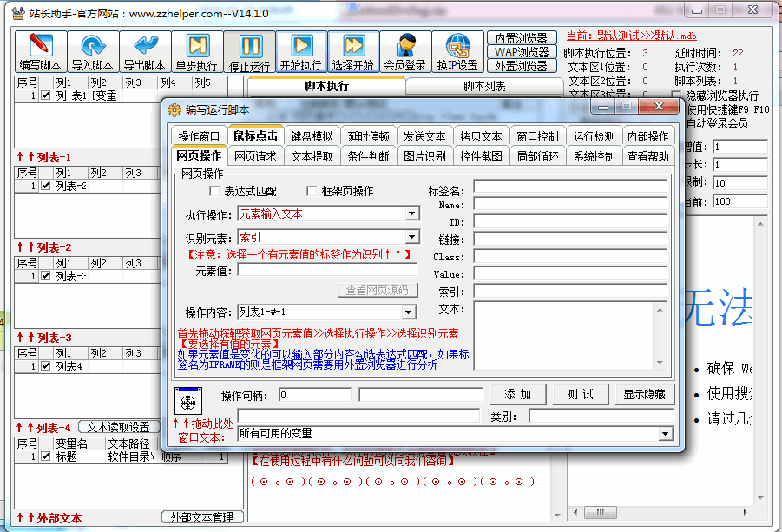Open 换IP设置 settings icon
The image size is (782, 532).
[457, 46]
